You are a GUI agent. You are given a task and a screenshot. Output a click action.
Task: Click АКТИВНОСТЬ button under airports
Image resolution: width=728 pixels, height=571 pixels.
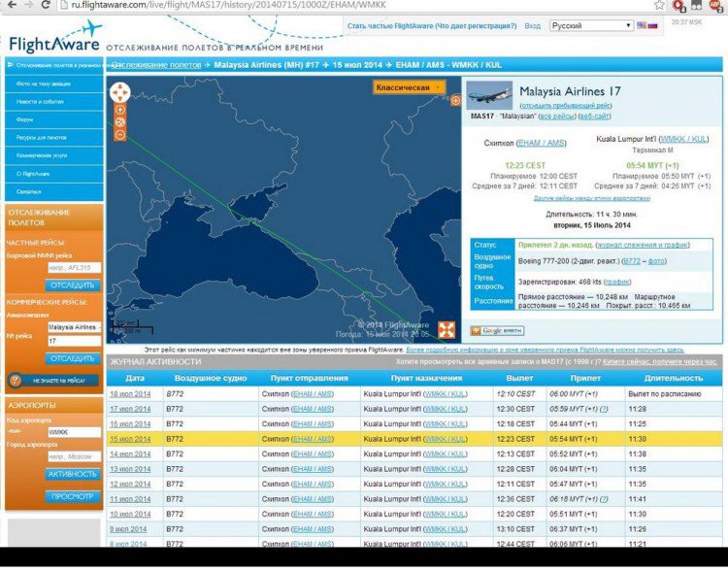73,474
